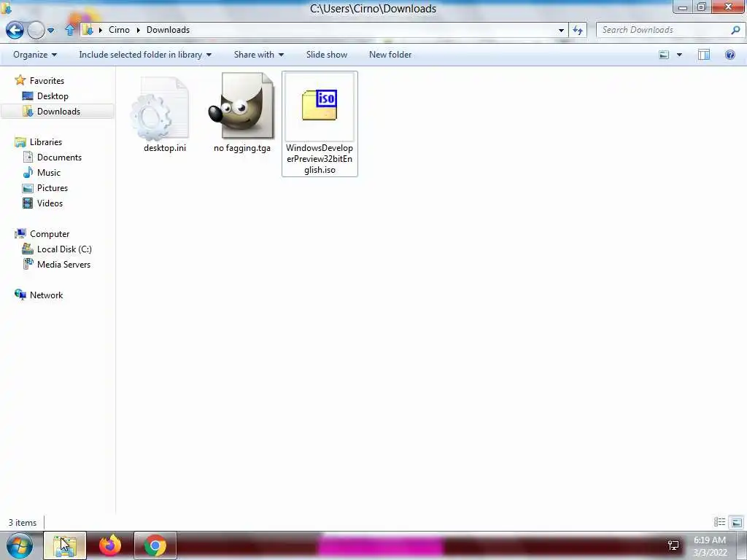747x560 pixels.
Task: Click the Cirno breadcrumb in address bar
Action: (x=119, y=29)
